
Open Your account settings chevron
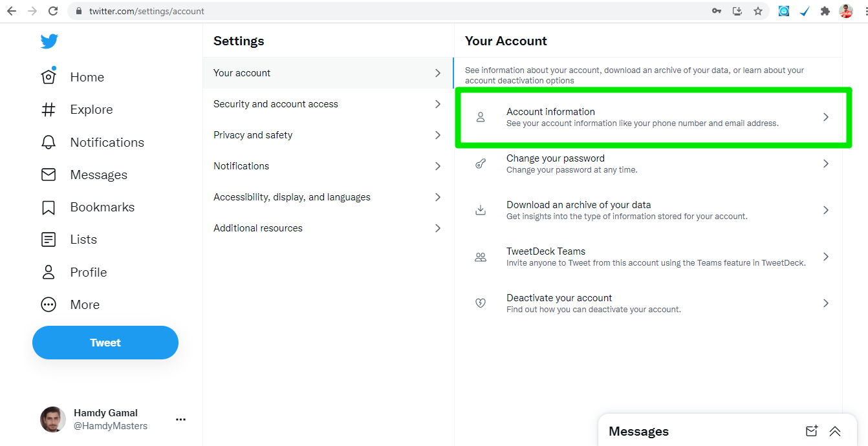438,73
